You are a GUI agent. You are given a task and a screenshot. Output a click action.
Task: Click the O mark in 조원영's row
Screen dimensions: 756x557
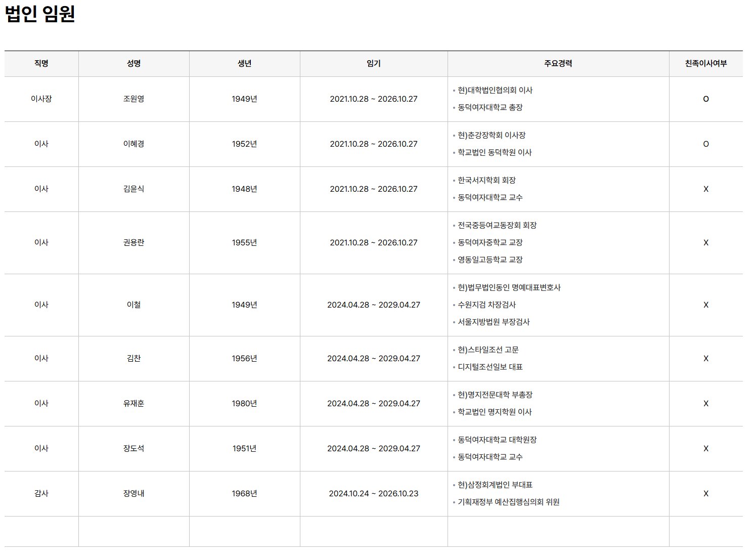[x=705, y=99]
